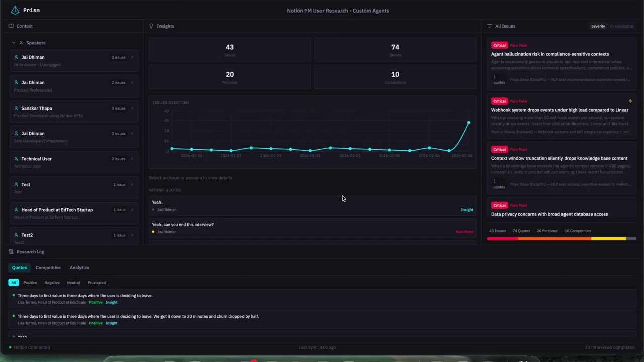Open the 43 Issues stat card
The height and width of the screenshot is (362, 644).
pyautogui.click(x=230, y=50)
